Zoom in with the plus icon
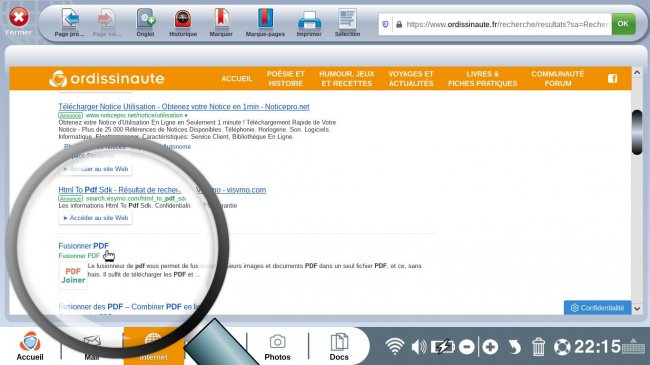Image resolution: width=650 pixels, height=365 pixels. [x=490, y=346]
